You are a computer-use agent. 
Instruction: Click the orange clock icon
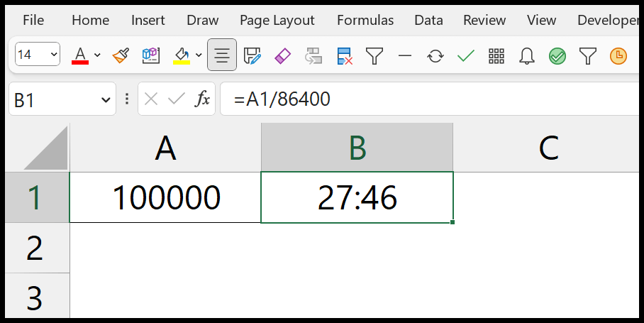tap(618, 56)
